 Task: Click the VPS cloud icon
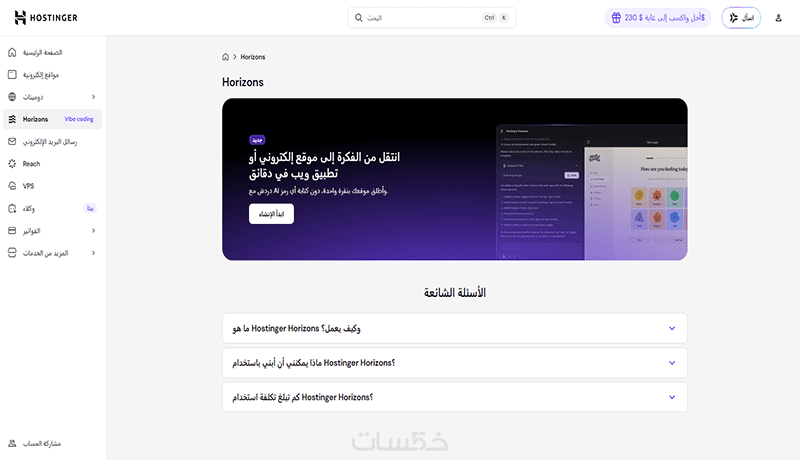[x=12, y=186]
